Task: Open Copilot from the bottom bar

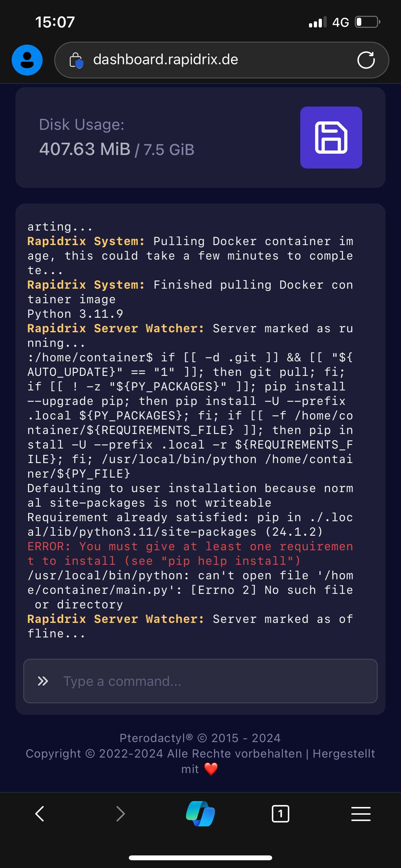Action: coord(200,814)
